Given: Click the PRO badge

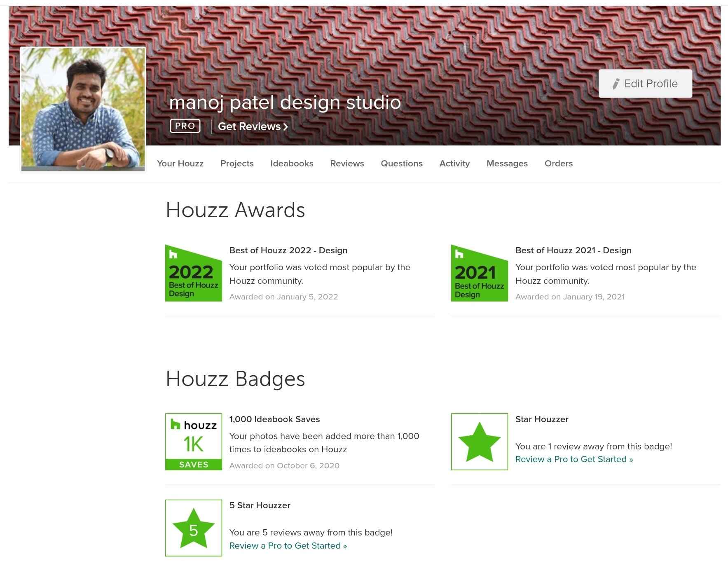Looking at the screenshot, I should pos(185,126).
